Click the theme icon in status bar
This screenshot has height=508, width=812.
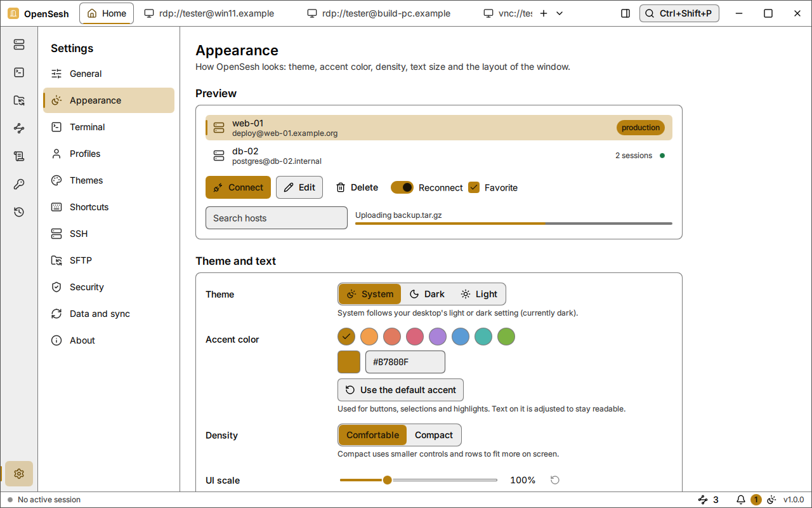click(x=772, y=500)
